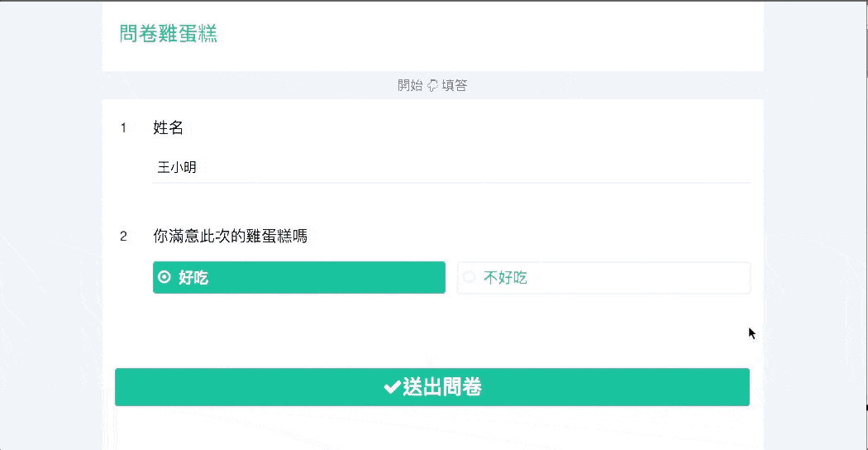Click the pointing hand icon beside 開始
Image resolution: width=868 pixels, height=450 pixels.
[432, 85]
